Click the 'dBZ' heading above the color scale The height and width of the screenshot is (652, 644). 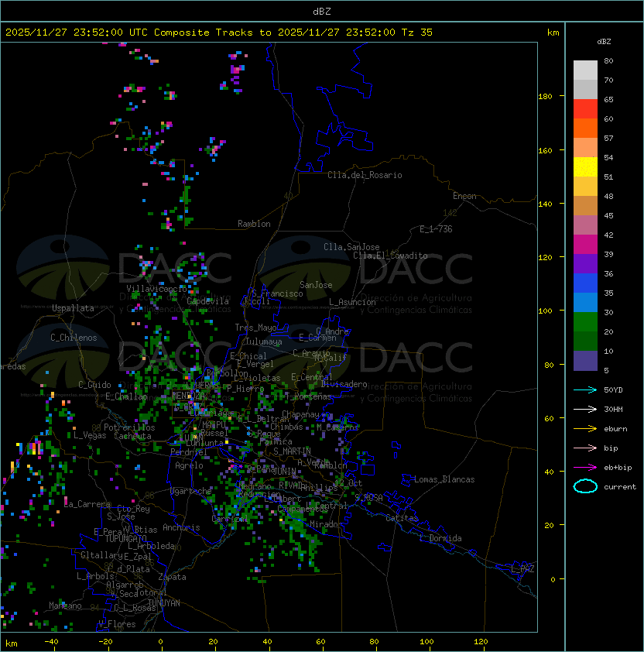click(604, 42)
